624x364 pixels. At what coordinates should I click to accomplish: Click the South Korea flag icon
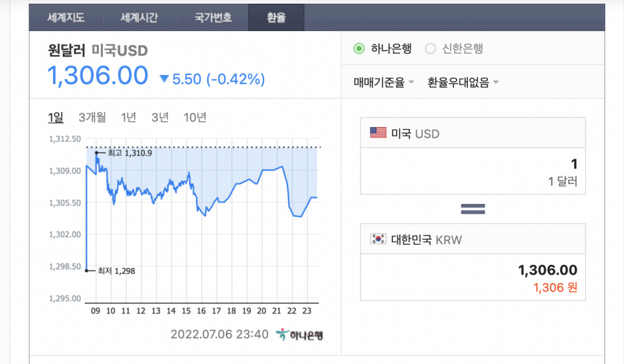point(378,239)
